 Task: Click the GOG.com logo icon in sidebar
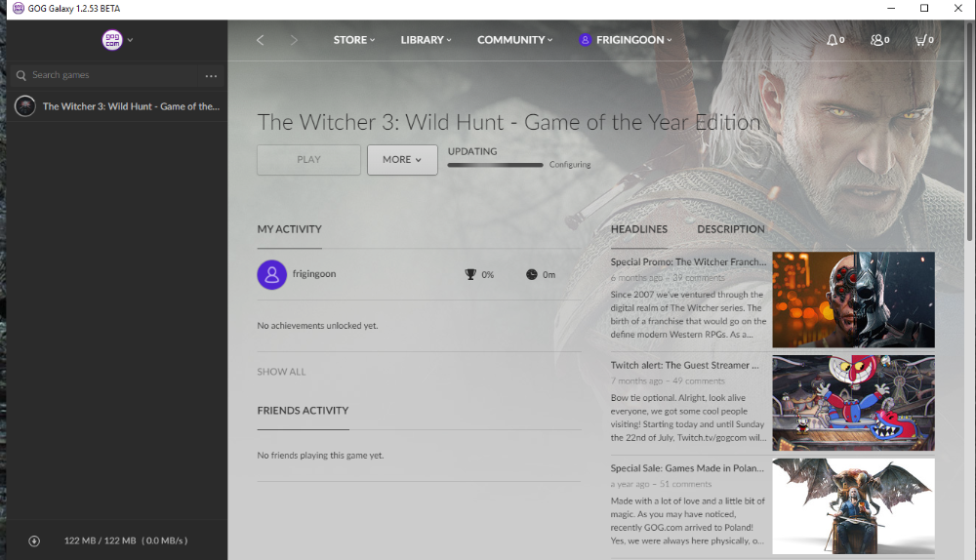pos(112,40)
